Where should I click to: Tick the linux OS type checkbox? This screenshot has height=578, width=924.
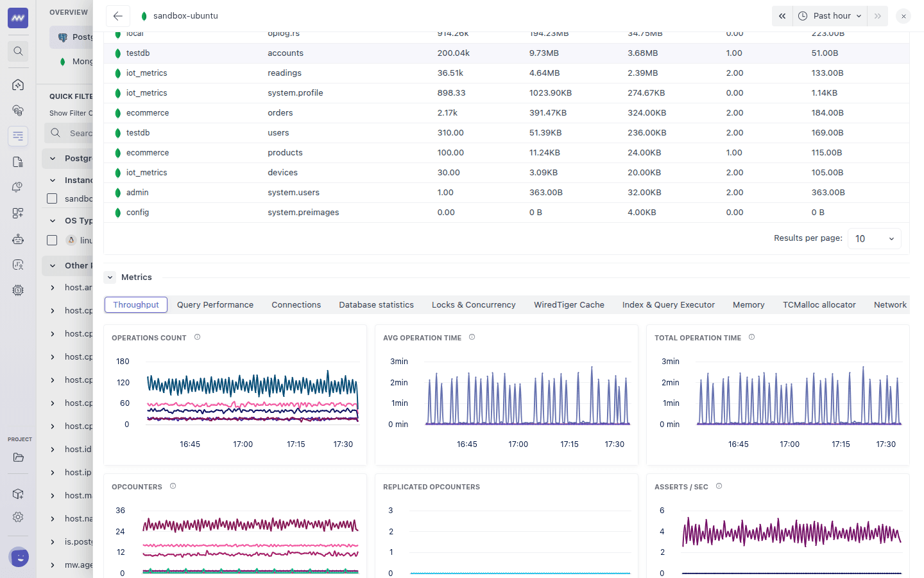click(x=52, y=240)
